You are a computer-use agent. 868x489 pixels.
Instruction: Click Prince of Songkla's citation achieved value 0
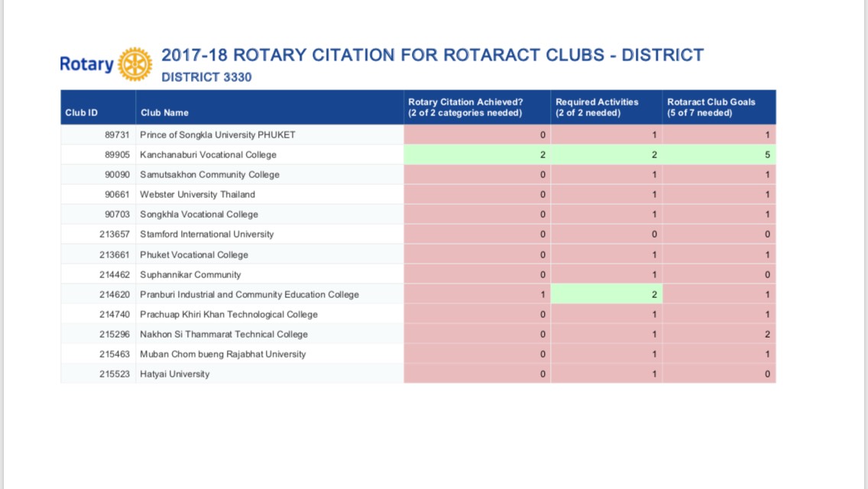(x=542, y=134)
